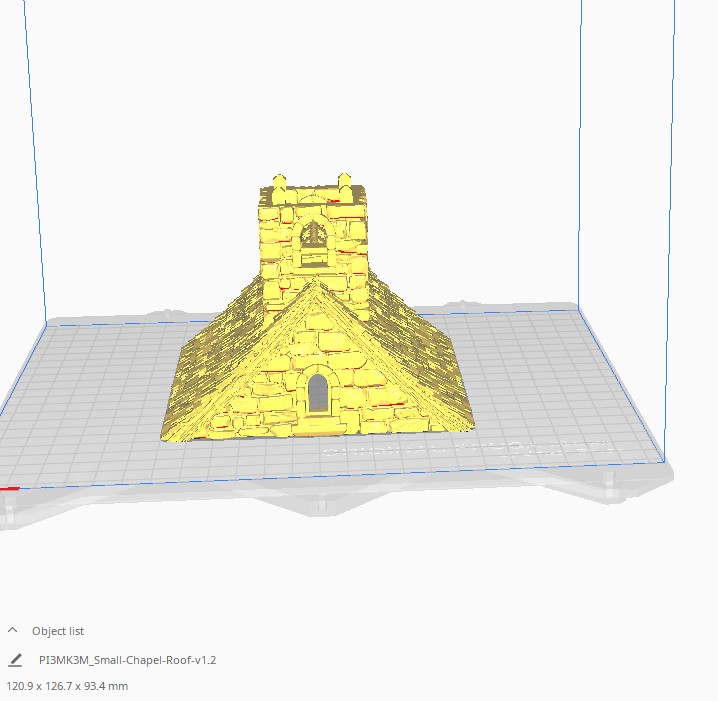Collapse the Object list chevron

(x=13, y=631)
